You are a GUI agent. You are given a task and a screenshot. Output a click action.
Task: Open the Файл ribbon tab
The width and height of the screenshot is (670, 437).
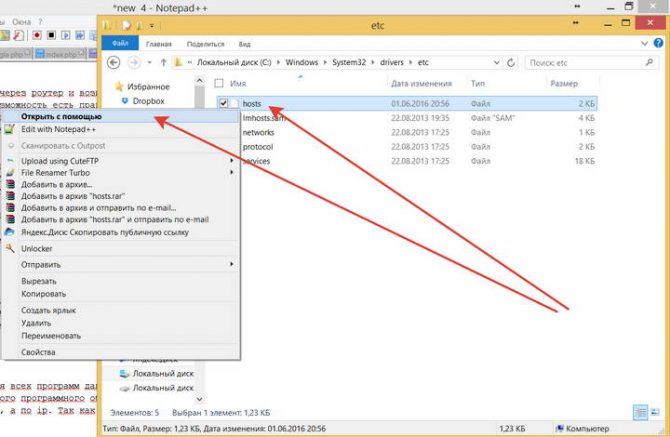[119, 44]
